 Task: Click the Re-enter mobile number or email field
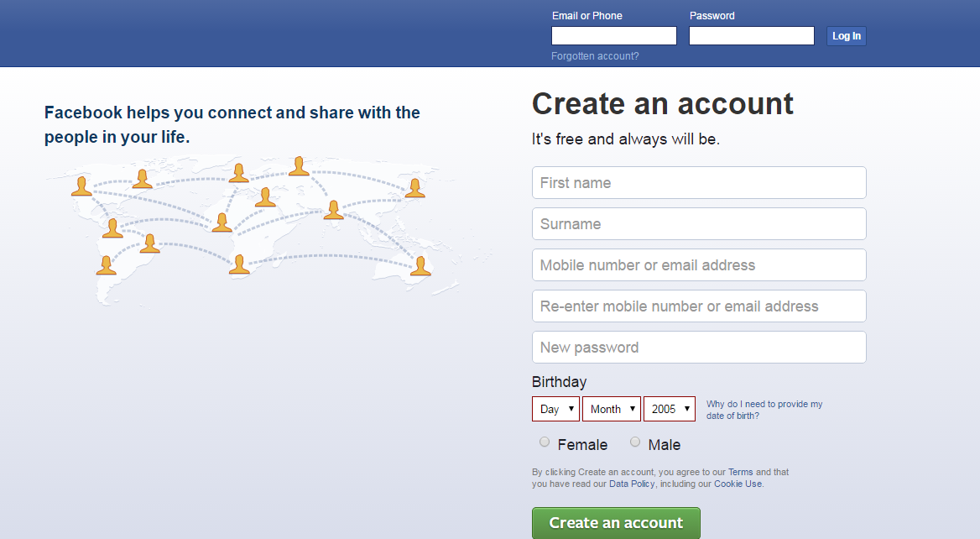699,306
